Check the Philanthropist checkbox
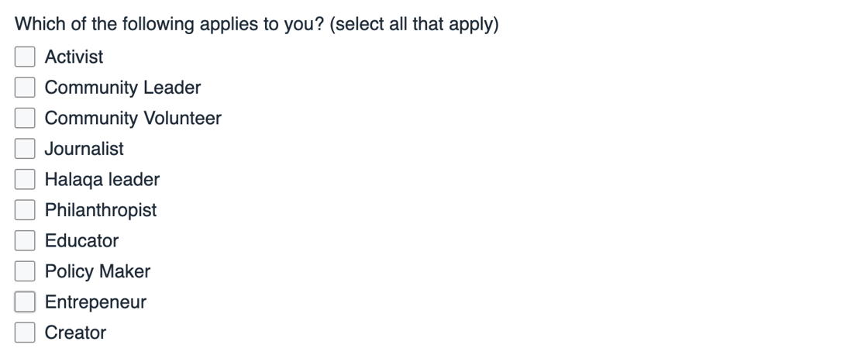Viewport: 868px width, 355px height. coord(26,210)
